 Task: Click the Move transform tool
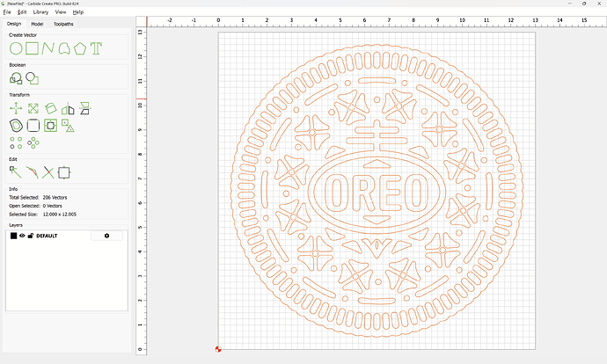(x=16, y=108)
